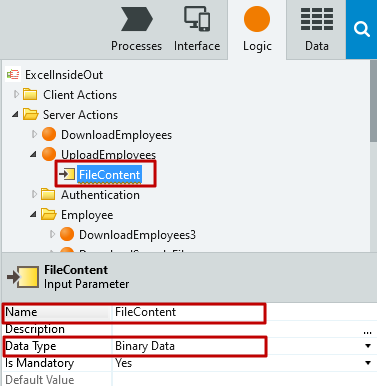Expand the Authentication folder
Viewport: 377px width, 386px height.
(34, 194)
